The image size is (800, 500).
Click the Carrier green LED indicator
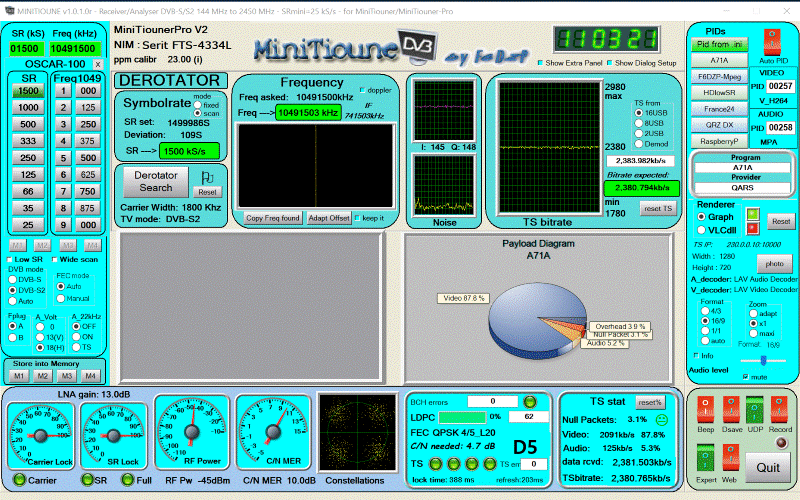click(19, 480)
